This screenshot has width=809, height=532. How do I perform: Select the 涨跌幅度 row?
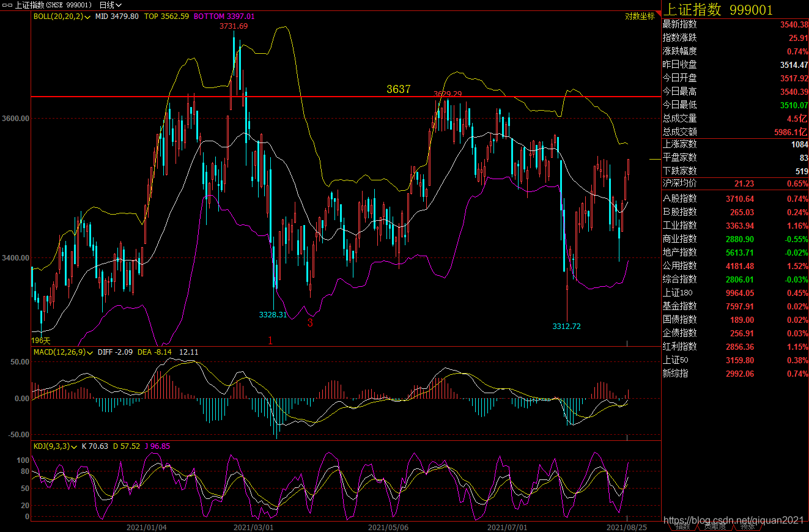736,51
